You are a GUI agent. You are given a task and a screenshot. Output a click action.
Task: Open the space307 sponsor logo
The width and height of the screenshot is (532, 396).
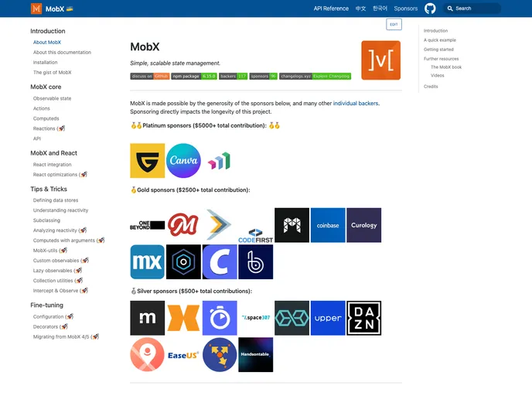click(x=255, y=318)
